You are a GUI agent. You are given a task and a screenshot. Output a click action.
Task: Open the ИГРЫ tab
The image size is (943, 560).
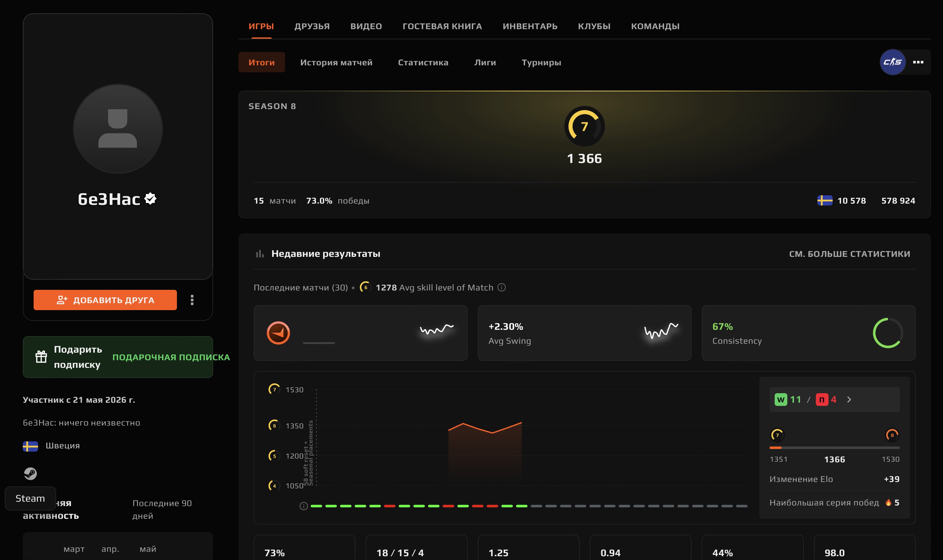[261, 26]
